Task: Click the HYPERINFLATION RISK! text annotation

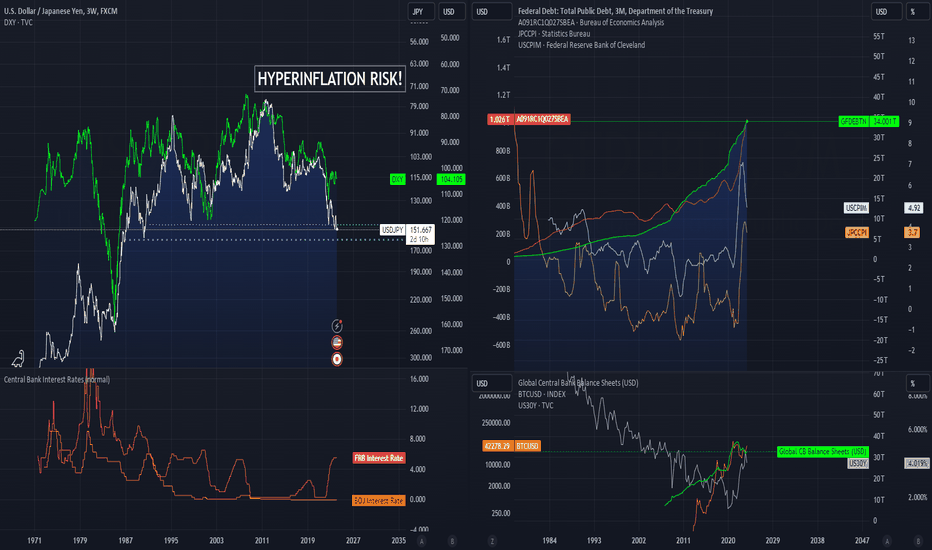Action: [330, 78]
